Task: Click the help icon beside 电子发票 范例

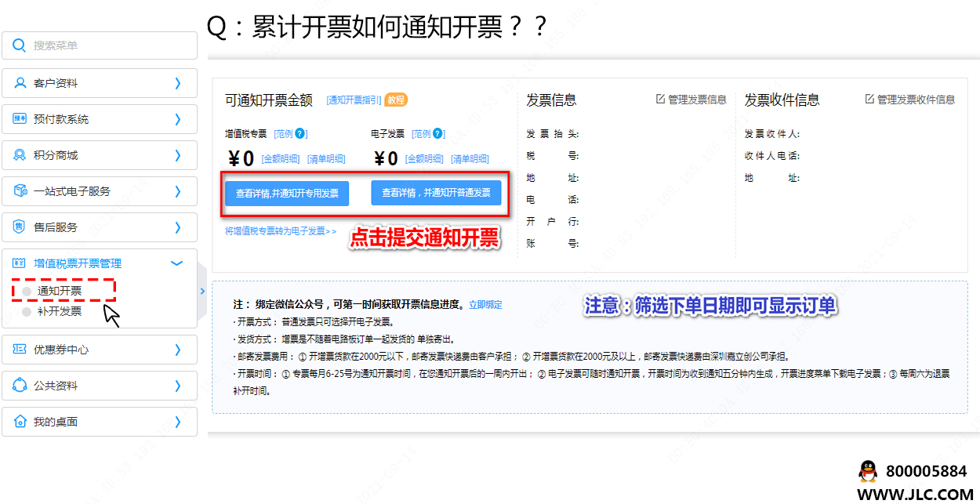Action: (x=438, y=134)
